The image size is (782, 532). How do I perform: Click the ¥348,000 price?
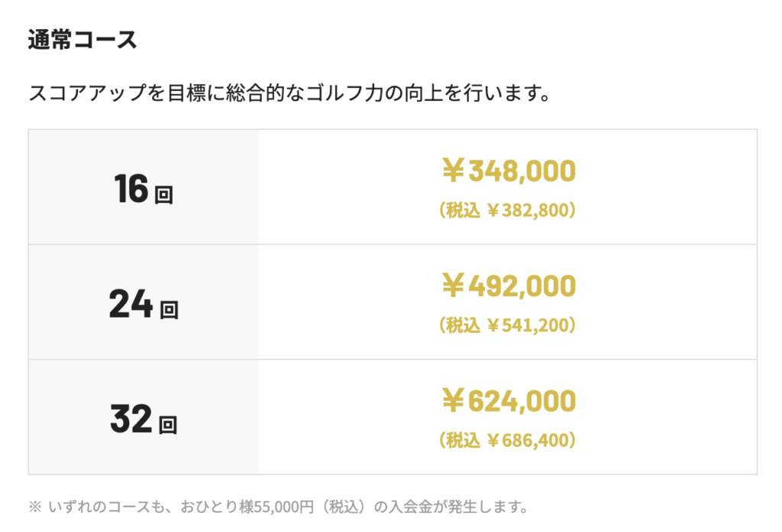tap(509, 171)
